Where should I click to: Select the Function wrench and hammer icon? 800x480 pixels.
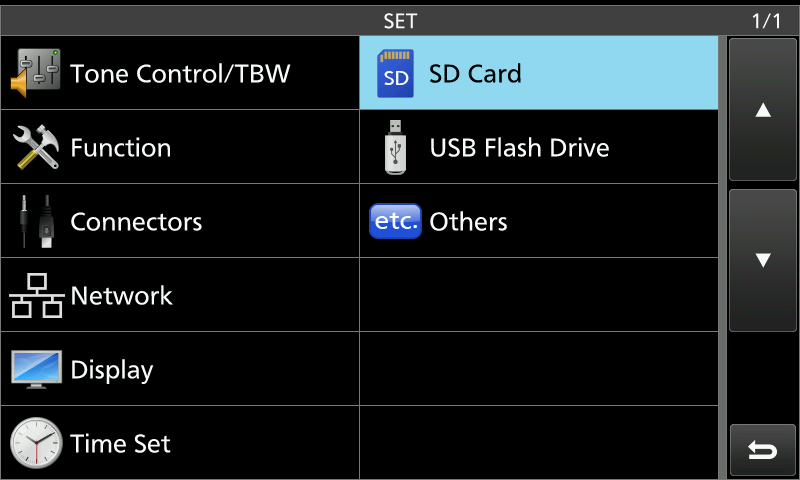point(36,147)
